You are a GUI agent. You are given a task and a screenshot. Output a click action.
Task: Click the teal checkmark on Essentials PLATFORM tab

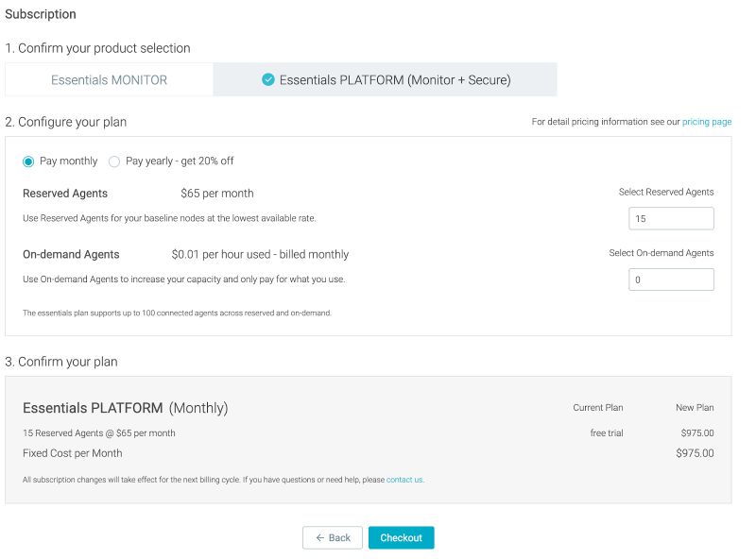click(267, 79)
